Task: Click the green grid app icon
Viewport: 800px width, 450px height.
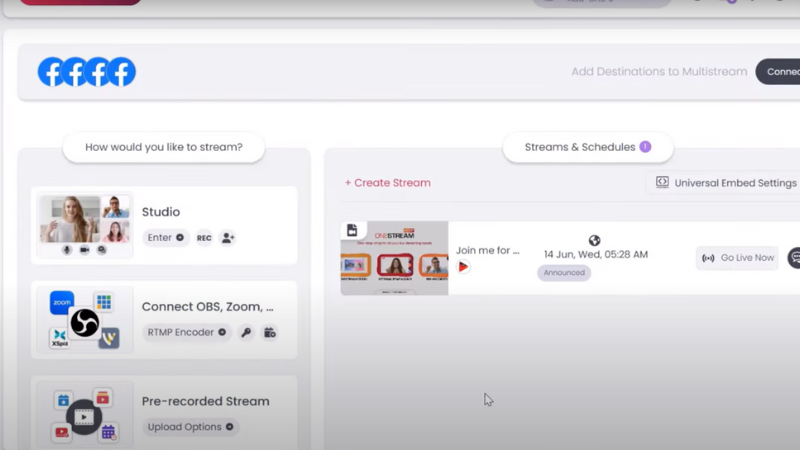Action: pyautogui.click(x=104, y=302)
